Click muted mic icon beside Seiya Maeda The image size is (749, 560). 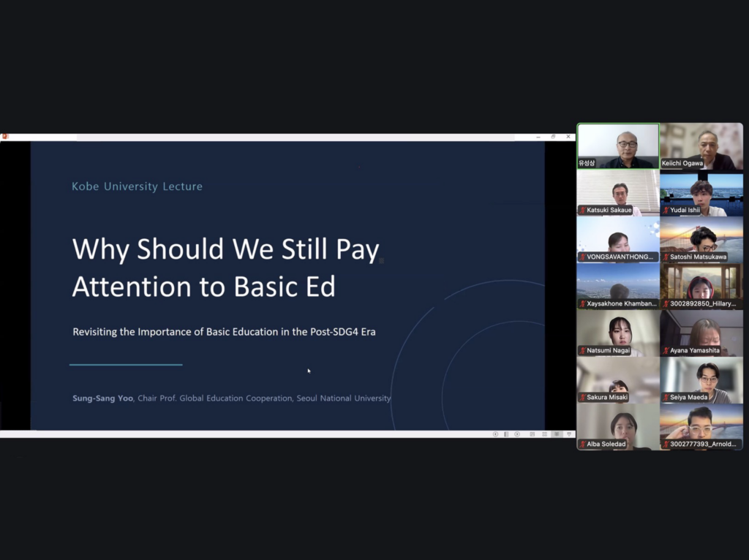click(666, 397)
